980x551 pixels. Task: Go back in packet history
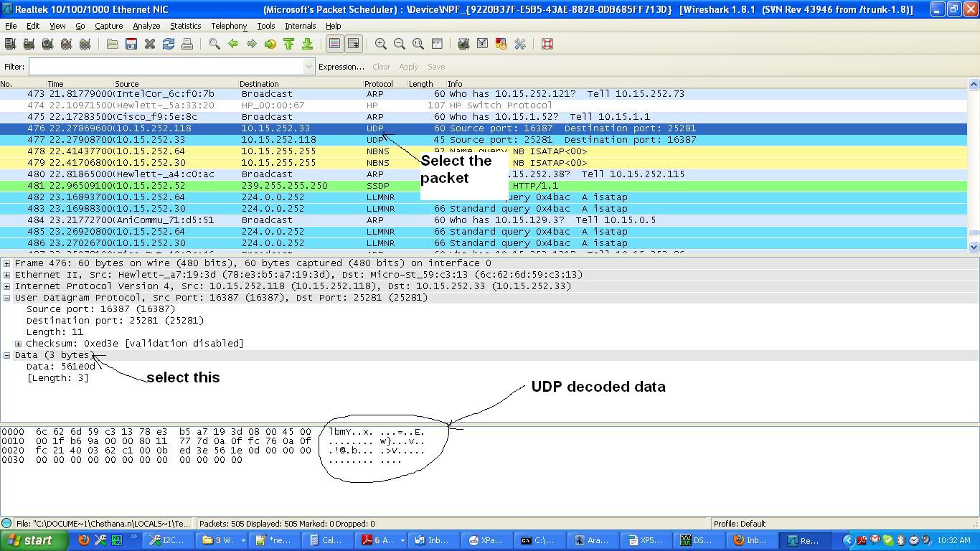pyautogui.click(x=233, y=44)
